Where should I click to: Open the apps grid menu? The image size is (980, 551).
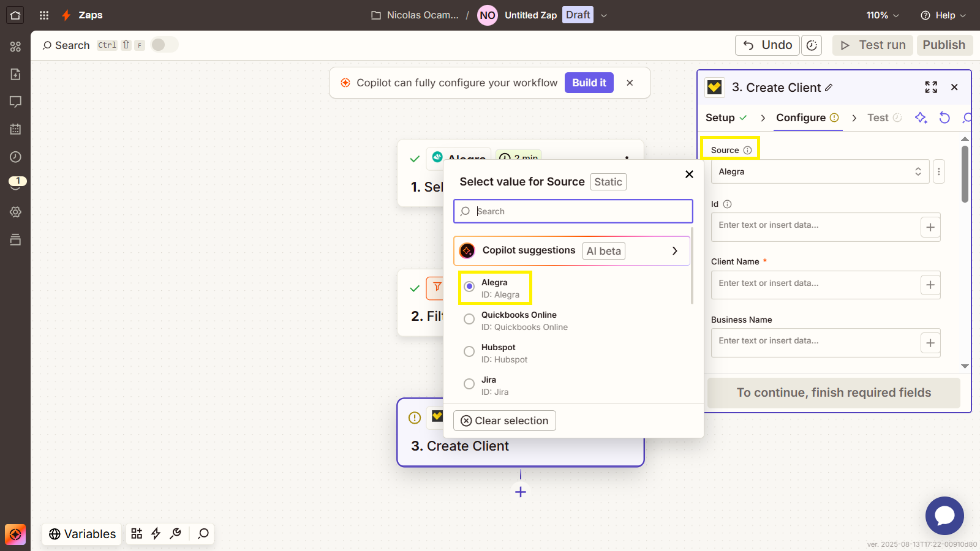tap(44, 15)
